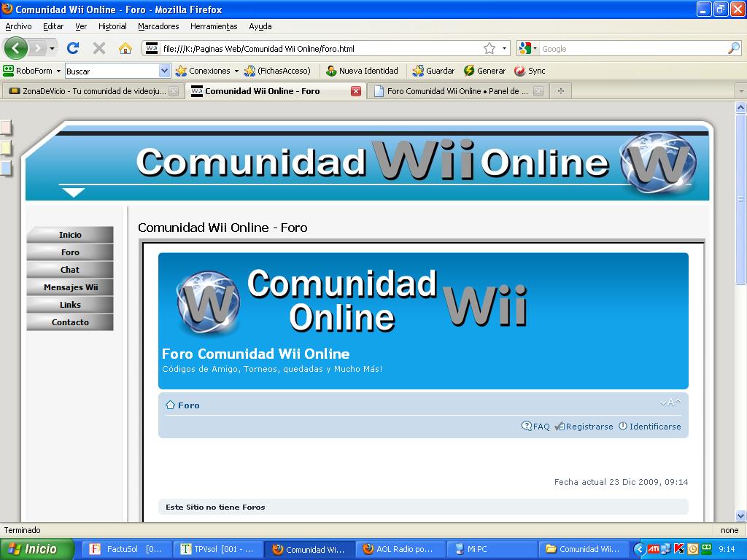Click the ATI icon in system tray
This screenshot has height=560, width=747.
[653, 549]
